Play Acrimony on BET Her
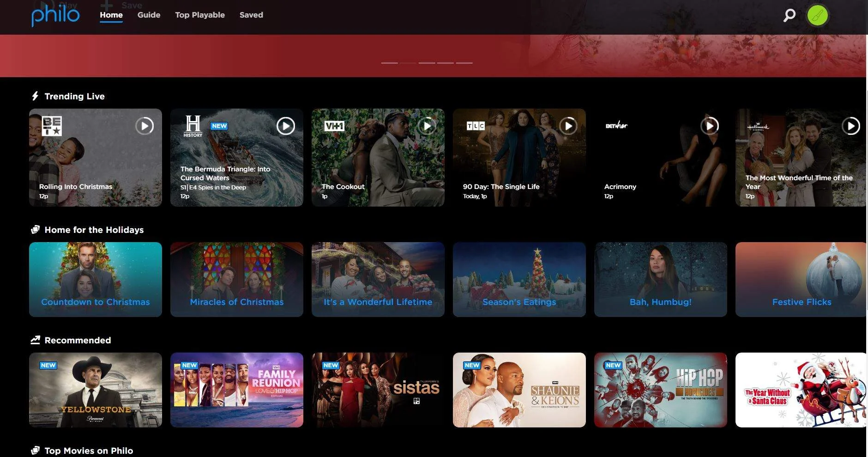 click(x=710, y=126)
